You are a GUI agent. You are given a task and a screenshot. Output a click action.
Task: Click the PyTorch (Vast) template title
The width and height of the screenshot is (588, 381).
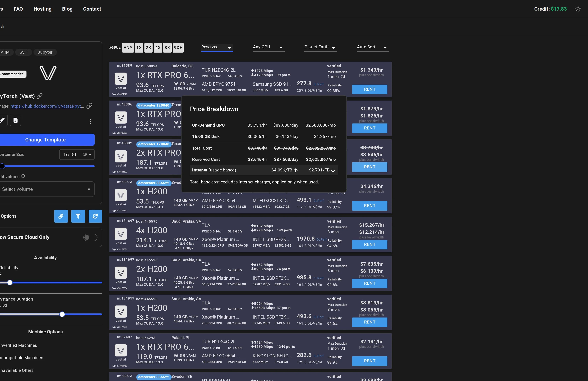pyautogui.click(x=17, y=96)
